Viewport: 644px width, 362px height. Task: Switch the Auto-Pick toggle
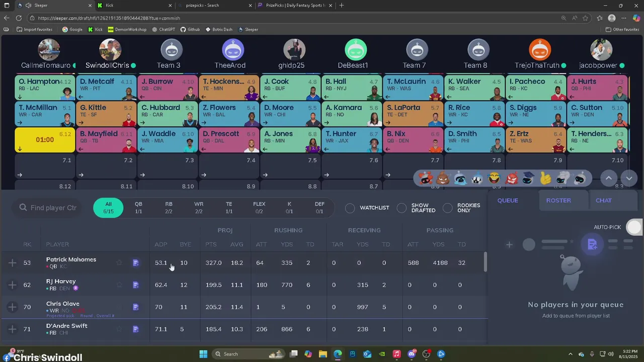(x=634, y=227)
